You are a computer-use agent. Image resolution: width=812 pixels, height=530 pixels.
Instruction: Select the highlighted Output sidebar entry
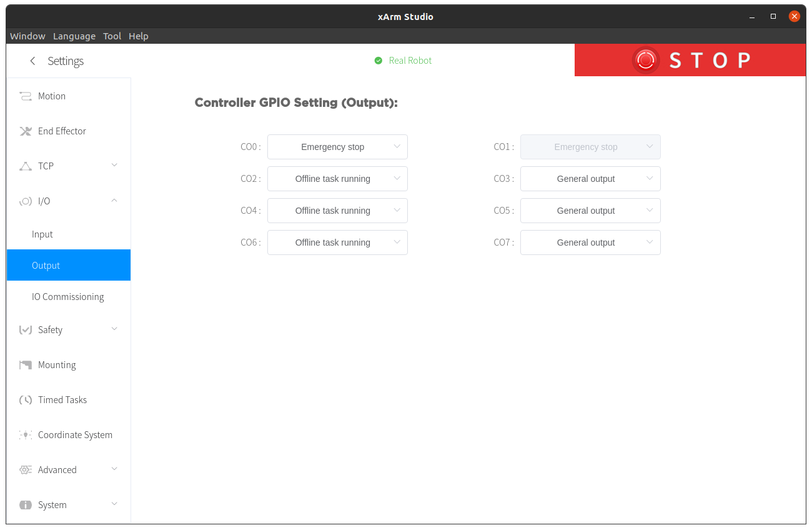click(x=46, y=265)
